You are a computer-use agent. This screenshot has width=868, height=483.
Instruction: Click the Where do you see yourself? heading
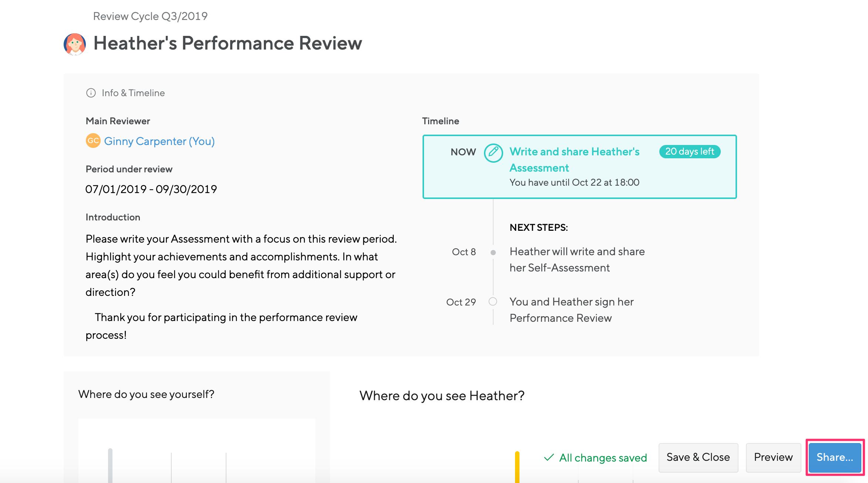point(146,394)
